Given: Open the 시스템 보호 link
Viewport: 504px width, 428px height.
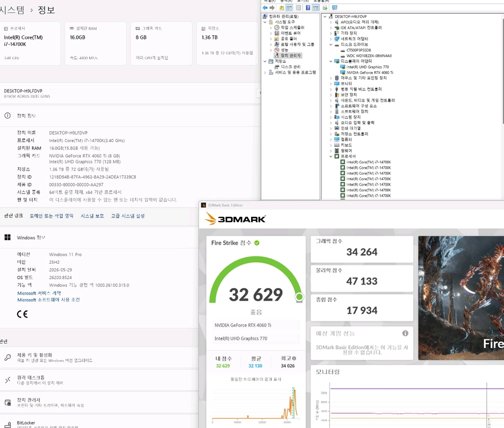Looking at the screenshot, I should tap(92, 216).
